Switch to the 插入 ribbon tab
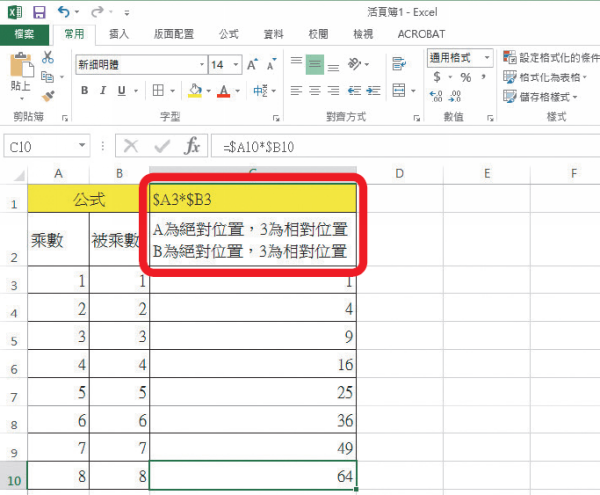The image size is (600, 495). click(119, 34)
